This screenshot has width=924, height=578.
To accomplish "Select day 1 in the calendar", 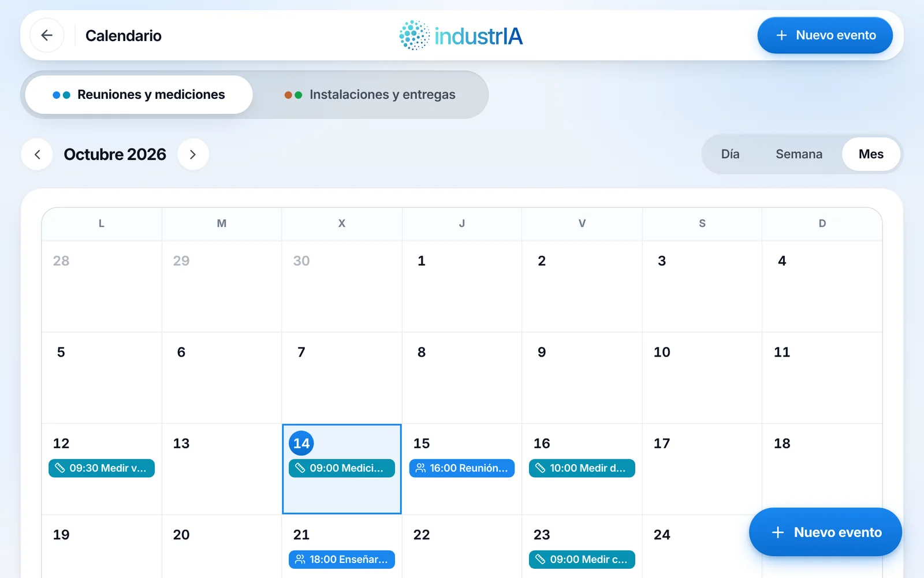I will pos(462,287).
